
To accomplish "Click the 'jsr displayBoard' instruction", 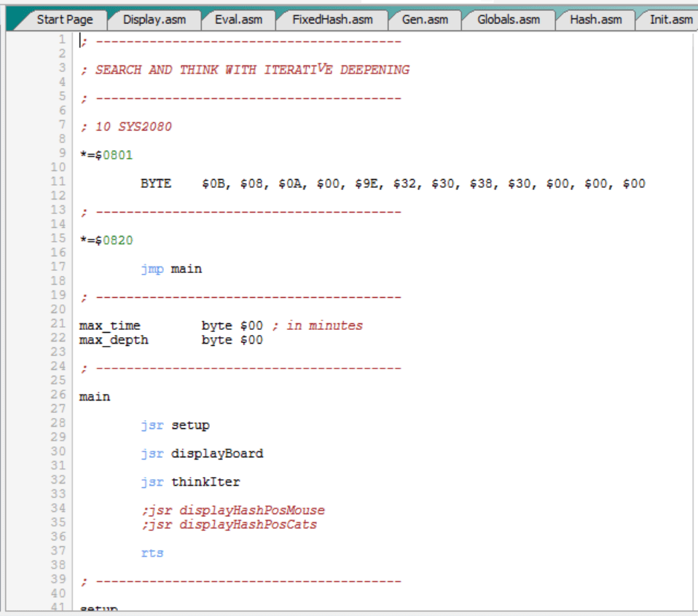I will click(x=202, y=454).
